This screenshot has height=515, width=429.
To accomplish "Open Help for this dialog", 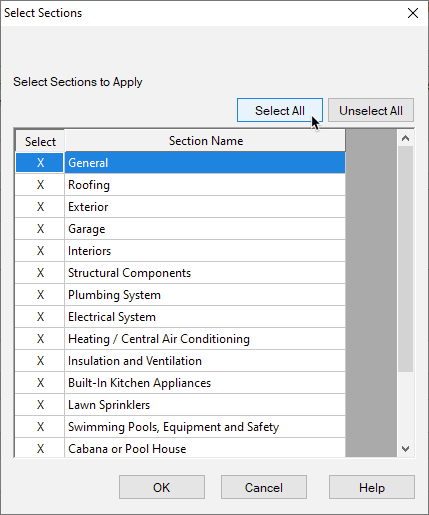I will (x=372, y=487).
